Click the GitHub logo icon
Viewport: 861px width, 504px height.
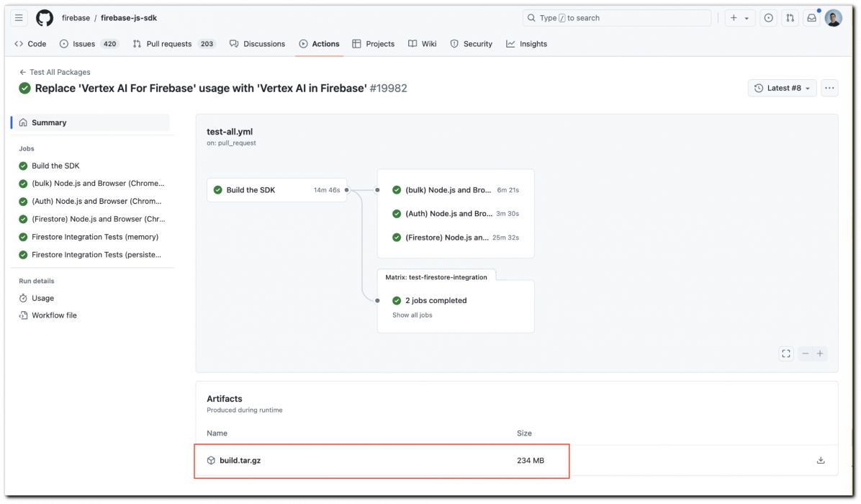click(x=45, y=18)
